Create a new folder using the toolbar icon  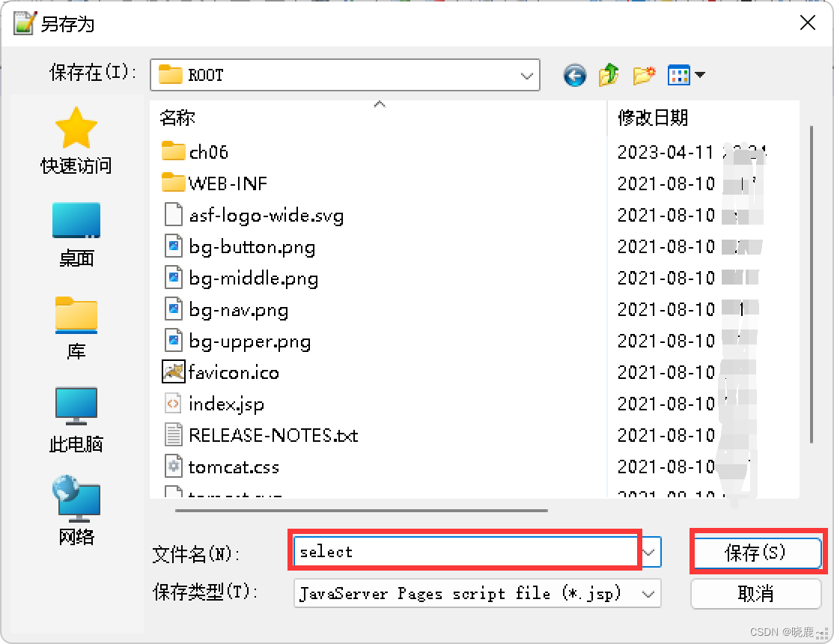pos(642,75)
